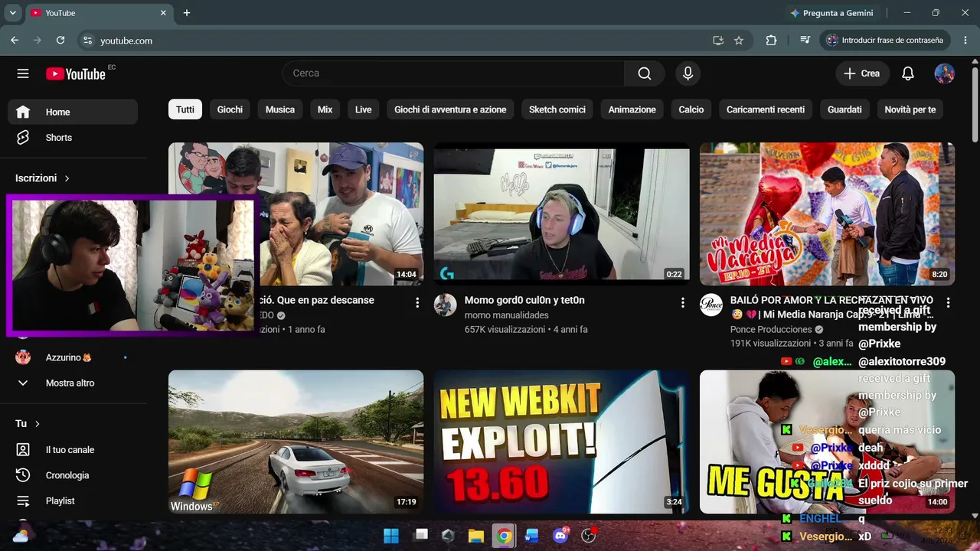Open the YouTube account avatar menu
This screenshot has width=980, height=551.
(x=945, y=73)
